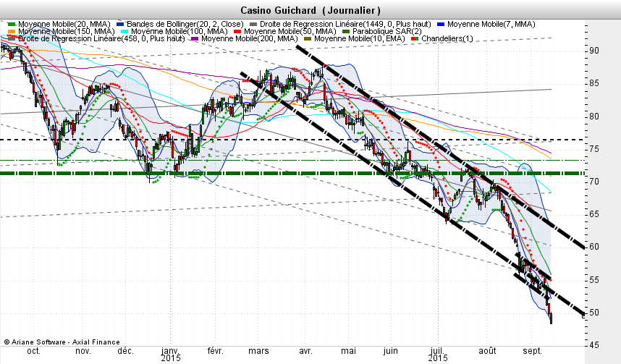Image resolution: width=621 pixels, height=364 pixels.
Task: Click the juil. 2015 label on time axis
Action: tap(438, 354)
